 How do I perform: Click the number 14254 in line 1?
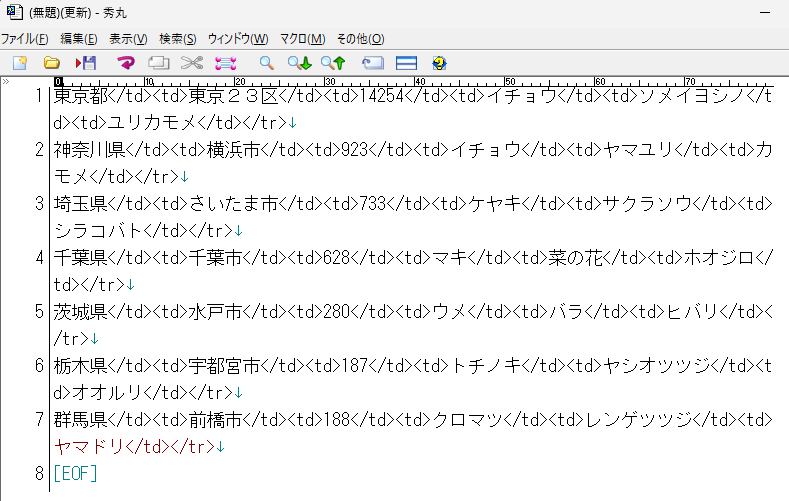(x=382, y=96)
